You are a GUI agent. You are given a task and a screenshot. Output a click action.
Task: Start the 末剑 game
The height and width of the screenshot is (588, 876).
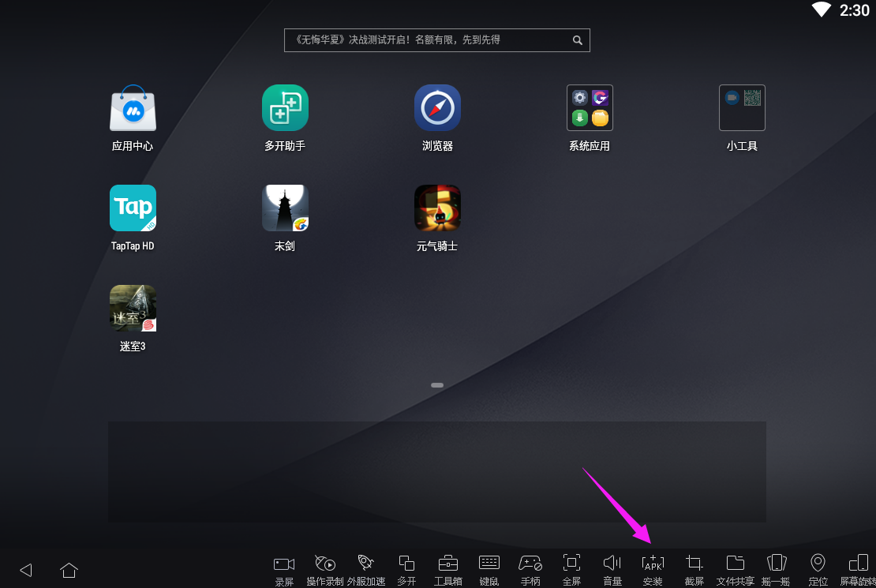[x=285, y=208]
